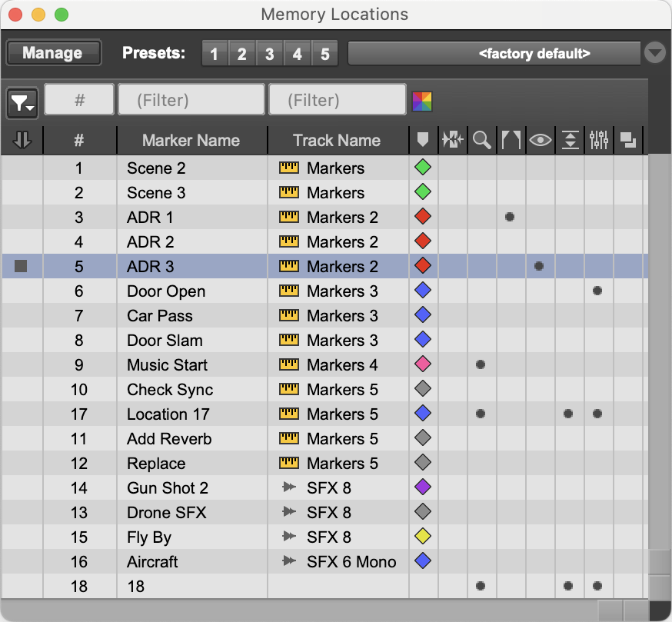The width and height of the screenshot is (672, 622).
Task: Click the sort order arrows column header
Action: [22, 140]
